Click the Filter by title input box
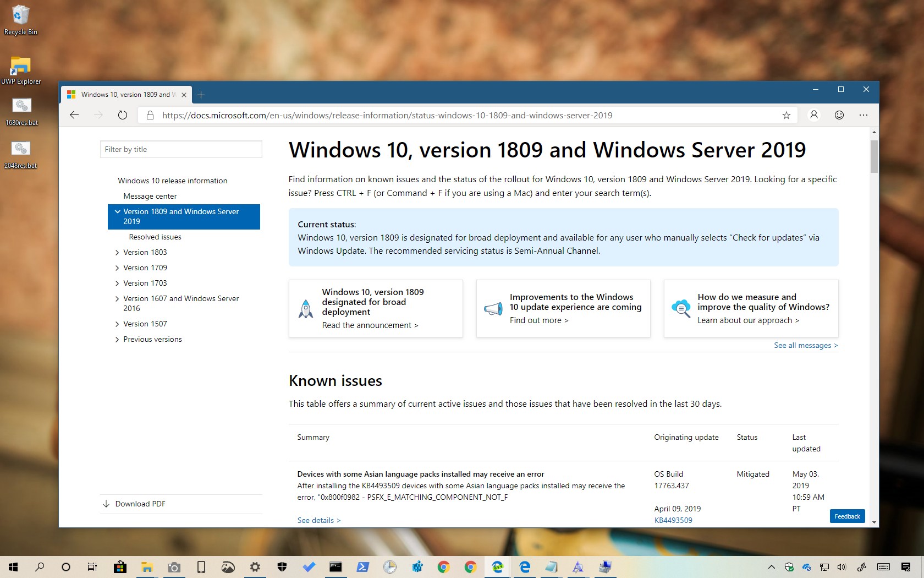This screenshot has height=578, width=924. [x=181, y=149]
